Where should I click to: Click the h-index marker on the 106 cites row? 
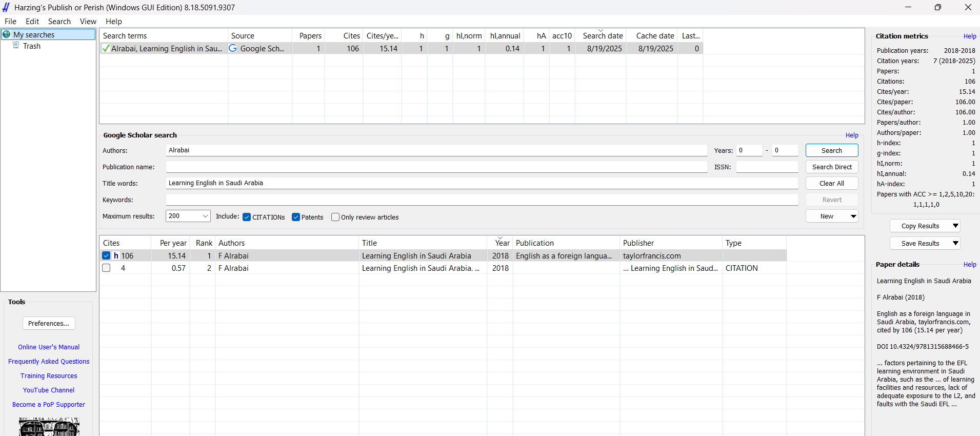click(116, 255)
